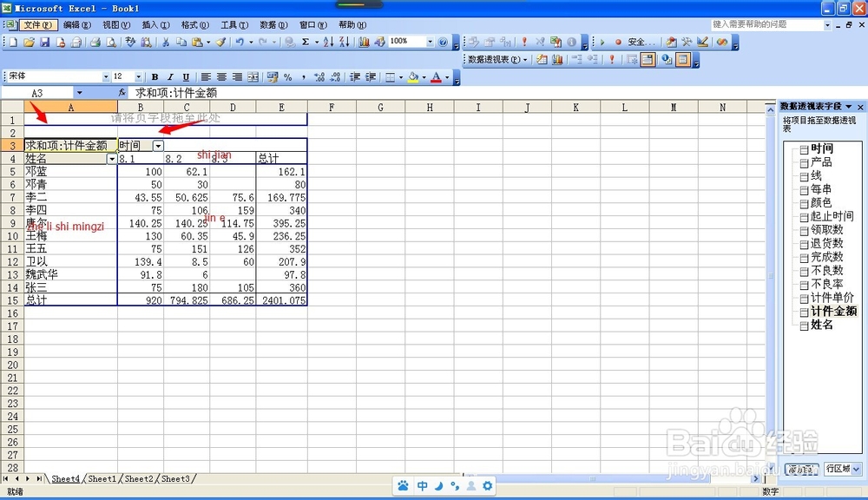Click the Font Color red A swatch
This screenshot has height=500, width=868.
pos(437,77)
